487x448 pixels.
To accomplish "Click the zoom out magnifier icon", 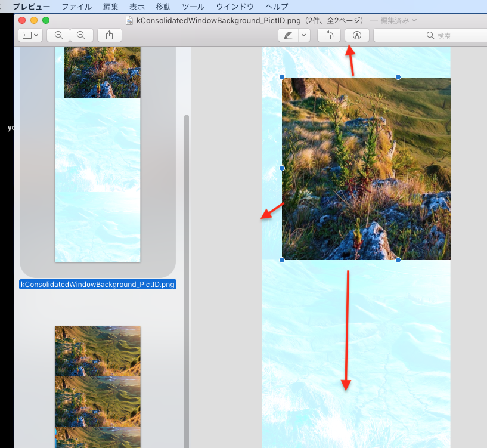I will tap(58, 35).
